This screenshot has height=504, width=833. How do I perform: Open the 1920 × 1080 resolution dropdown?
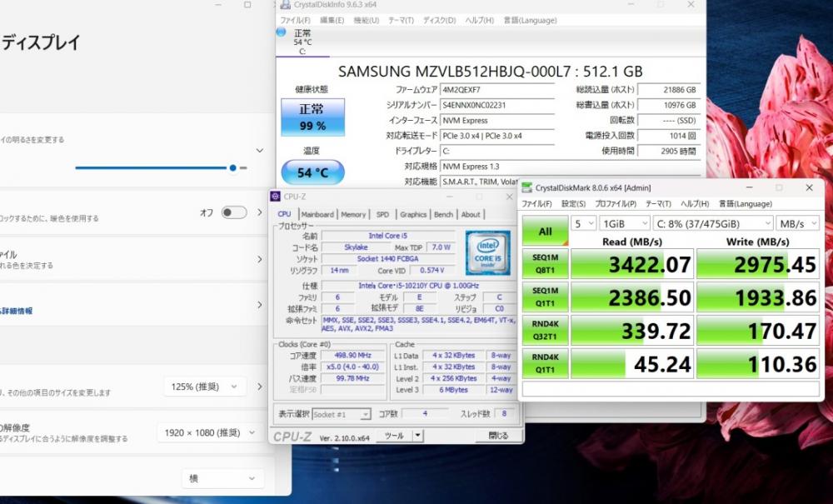[x=209, y=433]
